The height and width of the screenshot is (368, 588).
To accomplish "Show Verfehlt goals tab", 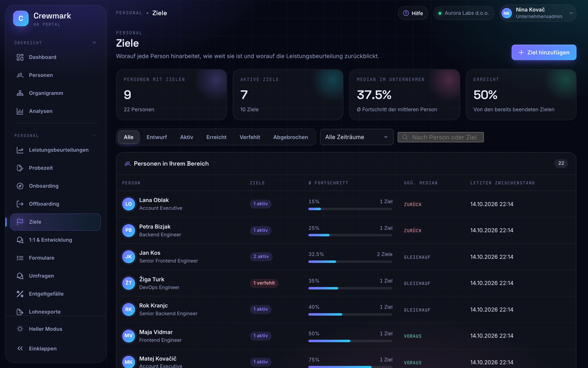I will pyautogui.click(x=250, y=137).
